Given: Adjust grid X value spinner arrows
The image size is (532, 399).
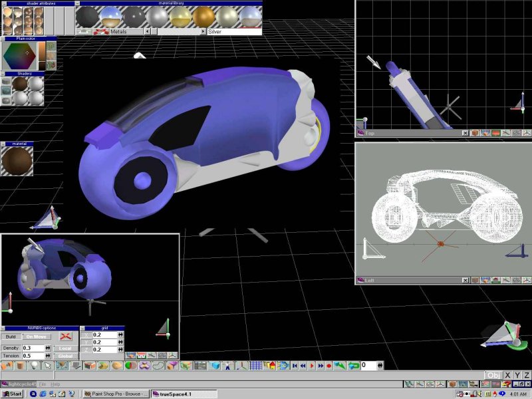Looking at the screenshot, I should click(120, 334).
